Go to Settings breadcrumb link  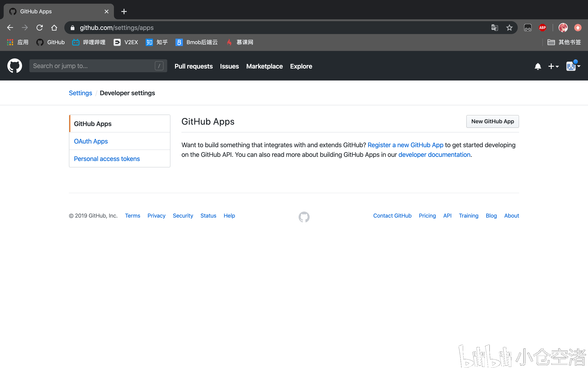tap(80, 93)
